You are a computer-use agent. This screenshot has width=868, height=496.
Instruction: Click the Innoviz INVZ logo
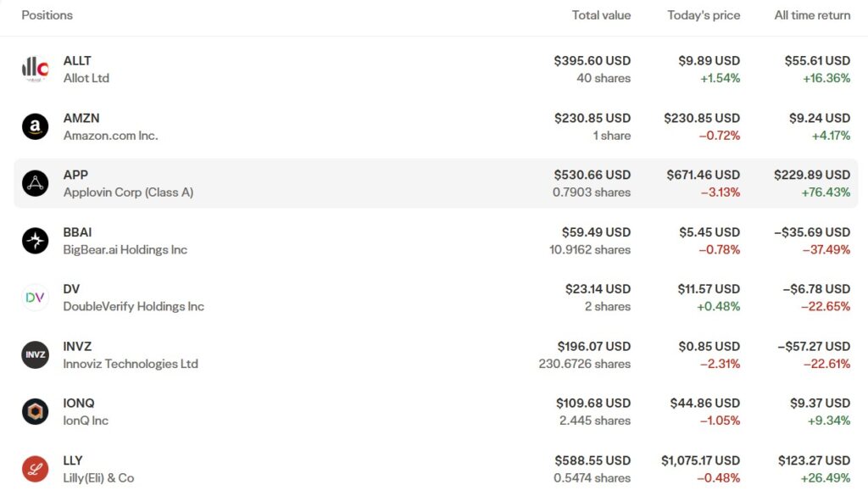pyautogui.click(x=35, y=354)
